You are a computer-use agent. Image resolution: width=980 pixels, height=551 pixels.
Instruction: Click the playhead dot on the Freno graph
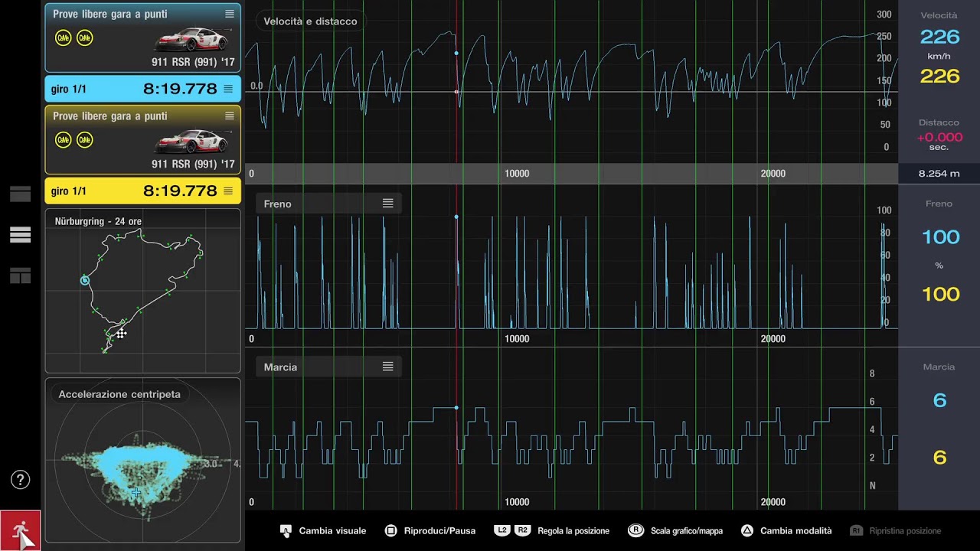[x=456, y=217]
